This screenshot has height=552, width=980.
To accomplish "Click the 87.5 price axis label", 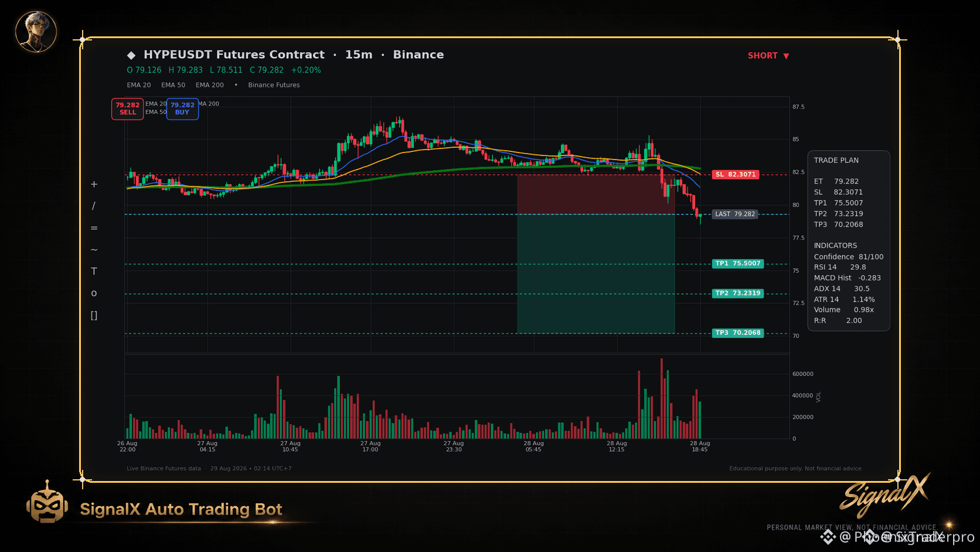I will coord(798,107).
